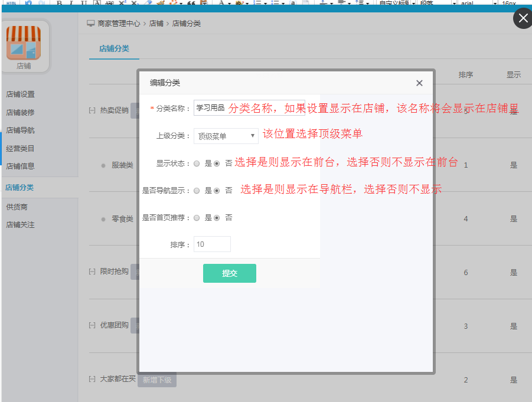
Task: Collapse the 热卖促销 category row
Action: click(92, 110)
